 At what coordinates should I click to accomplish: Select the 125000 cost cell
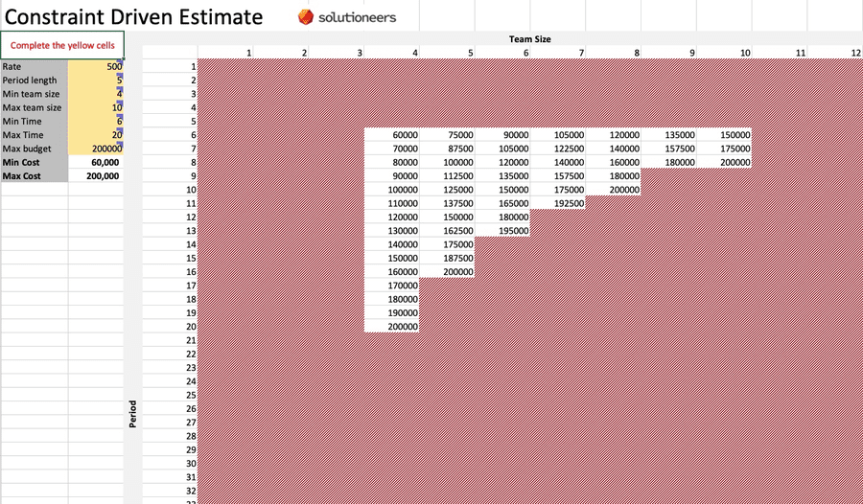coord(448,190)
